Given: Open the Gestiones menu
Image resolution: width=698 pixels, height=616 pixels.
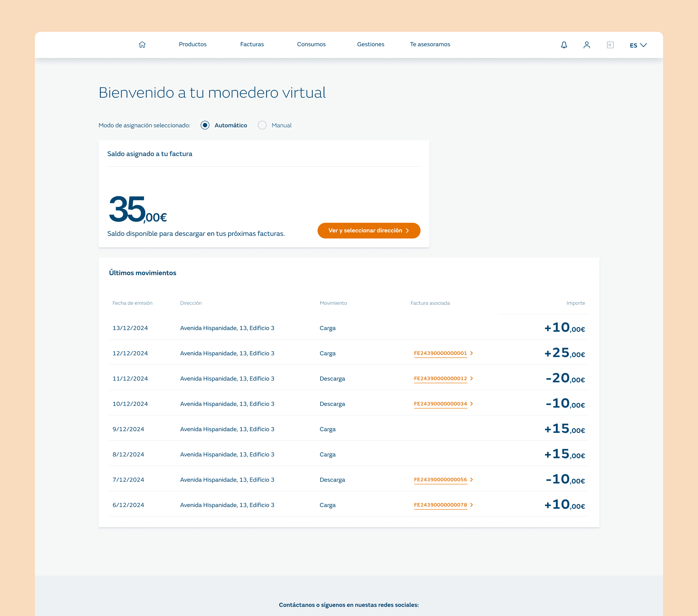Looking at the screenshot, I should tap(371, 44).
